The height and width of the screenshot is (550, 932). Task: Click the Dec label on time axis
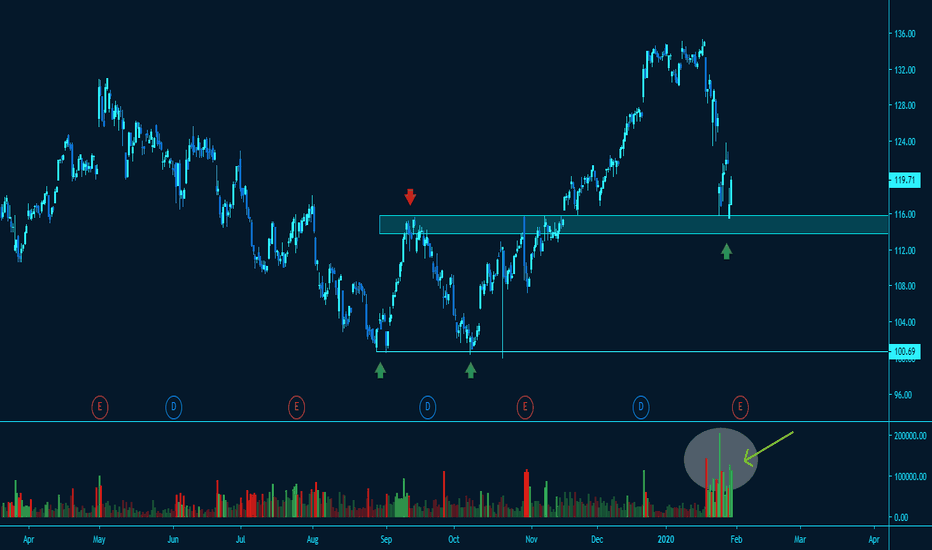coord(597,539)
